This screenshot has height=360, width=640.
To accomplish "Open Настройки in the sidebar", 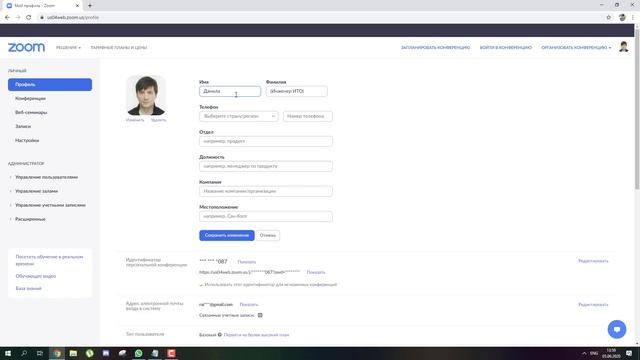I will [27, 140].
